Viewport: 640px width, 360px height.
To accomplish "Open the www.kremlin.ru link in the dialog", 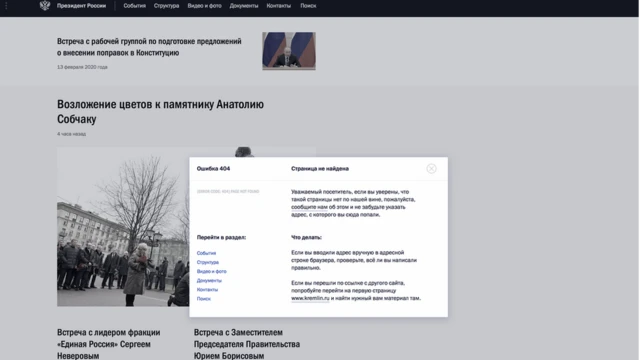I will point(310,298).
